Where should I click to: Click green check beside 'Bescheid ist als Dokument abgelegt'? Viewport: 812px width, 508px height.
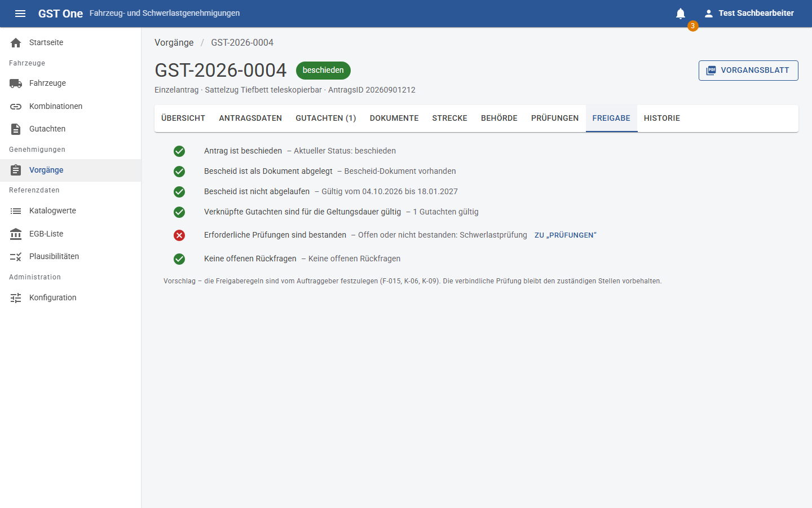[179, 172]
